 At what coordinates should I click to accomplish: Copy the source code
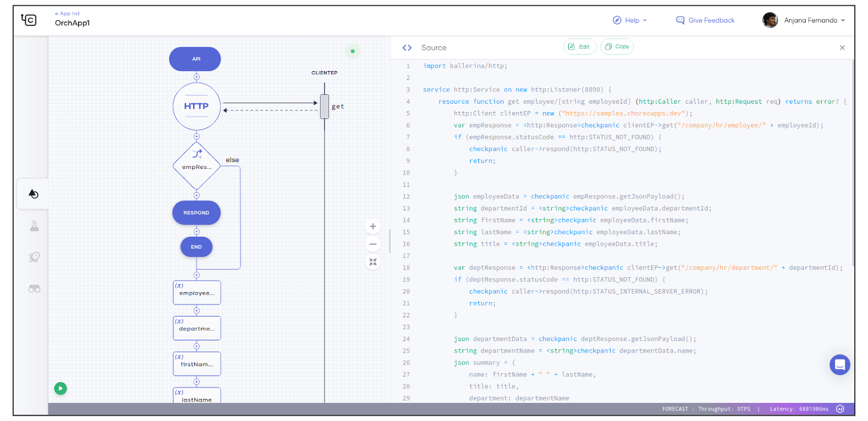pyautogui.click(x=617, y=47)
